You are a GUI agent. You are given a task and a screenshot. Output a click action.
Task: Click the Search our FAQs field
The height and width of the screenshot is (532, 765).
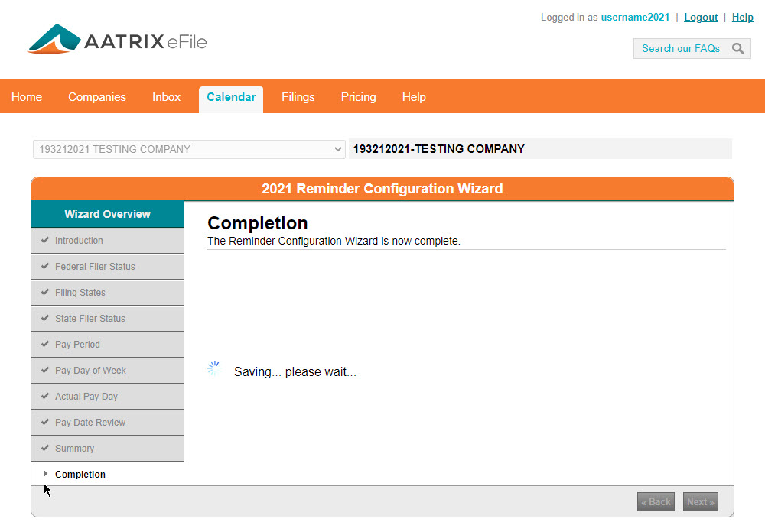681,49
